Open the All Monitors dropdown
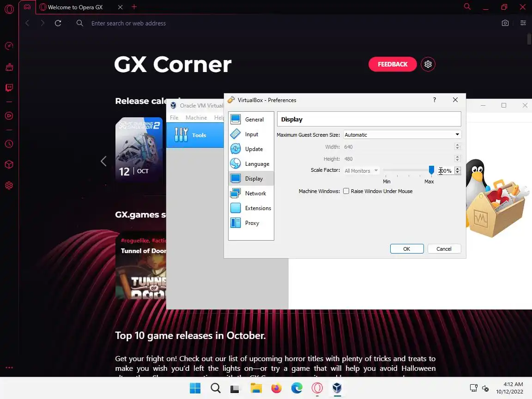This screenshot has width=532, height=399. 361,171
